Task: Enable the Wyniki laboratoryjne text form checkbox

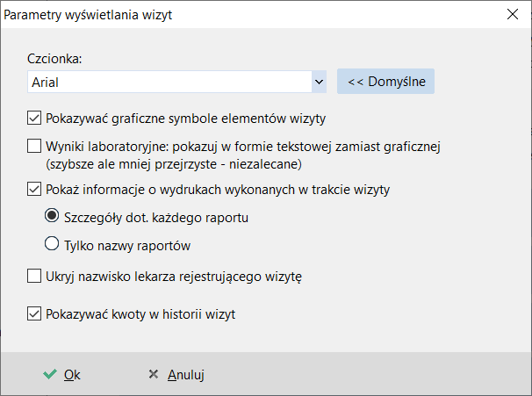Action: click(x=34, y=146)
